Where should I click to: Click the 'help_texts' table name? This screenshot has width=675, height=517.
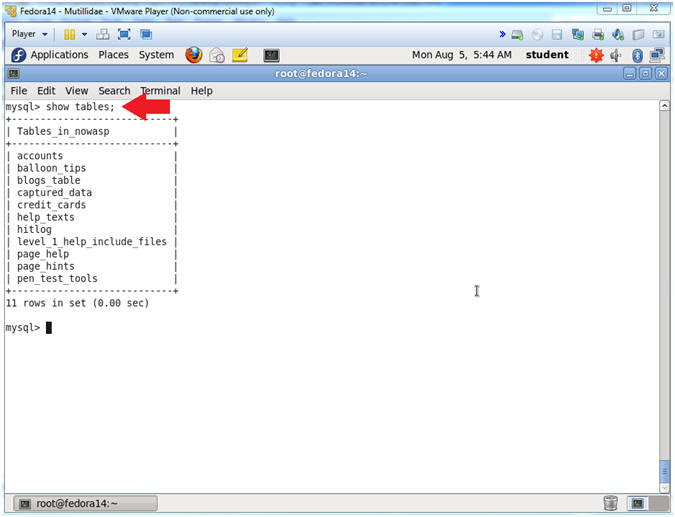pyautogui.click(x=46, y=217)
